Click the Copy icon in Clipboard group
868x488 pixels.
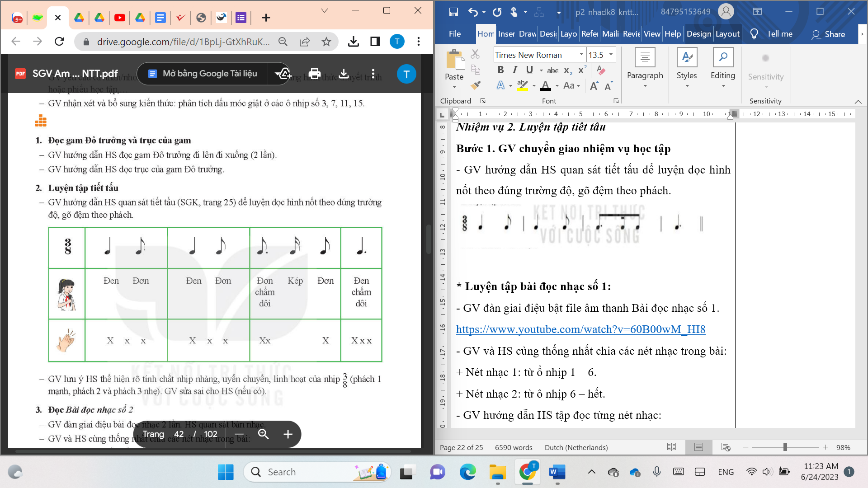point(475,70)
